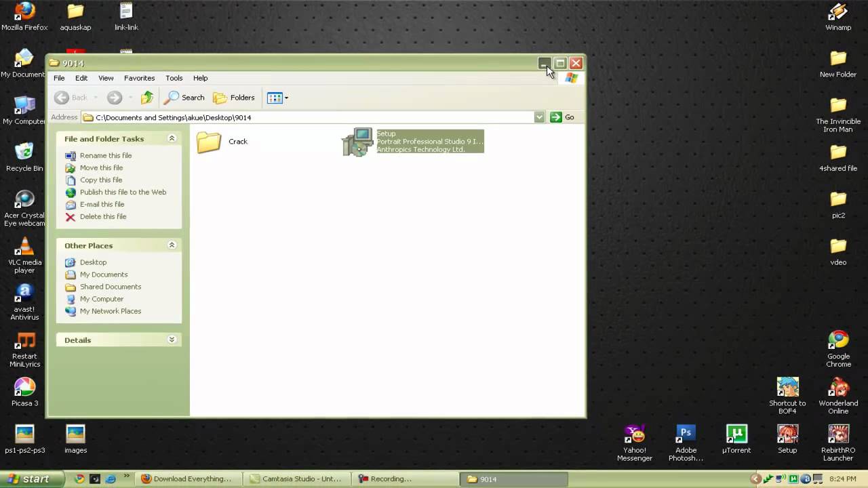Select Yahoo! Messenger desktop icon
The height and width of the screenshot is (488, 868).
tap(634, 443)
